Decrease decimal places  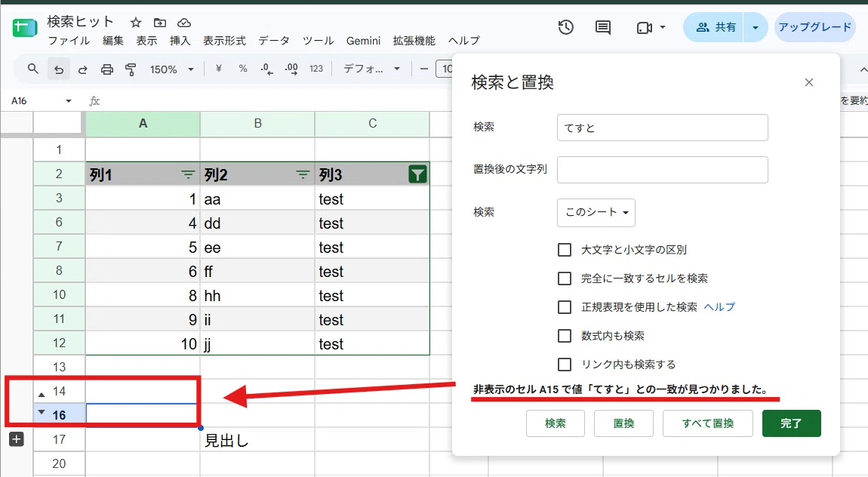[267, 69]
